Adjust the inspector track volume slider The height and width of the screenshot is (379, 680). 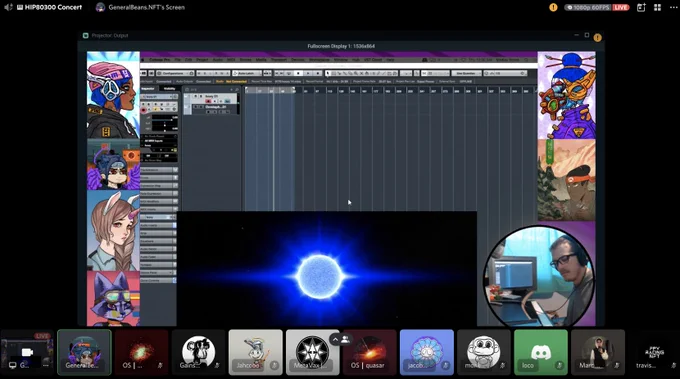(165, 120)
